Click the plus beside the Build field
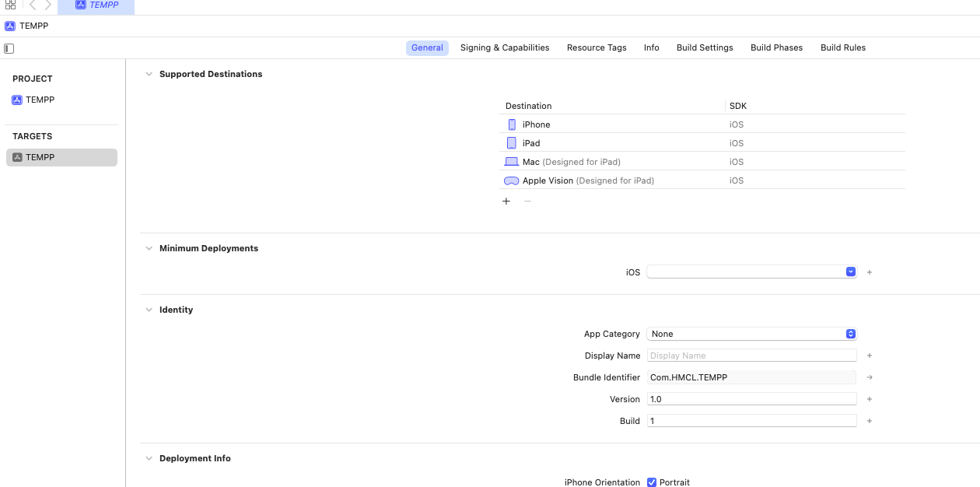980x487 pixels. pos(870,421)
